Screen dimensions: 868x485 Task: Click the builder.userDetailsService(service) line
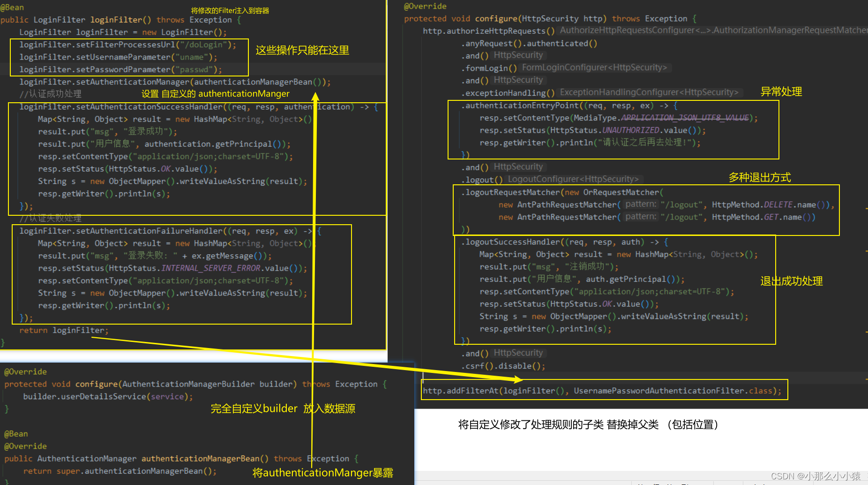(x=108, y=397)
